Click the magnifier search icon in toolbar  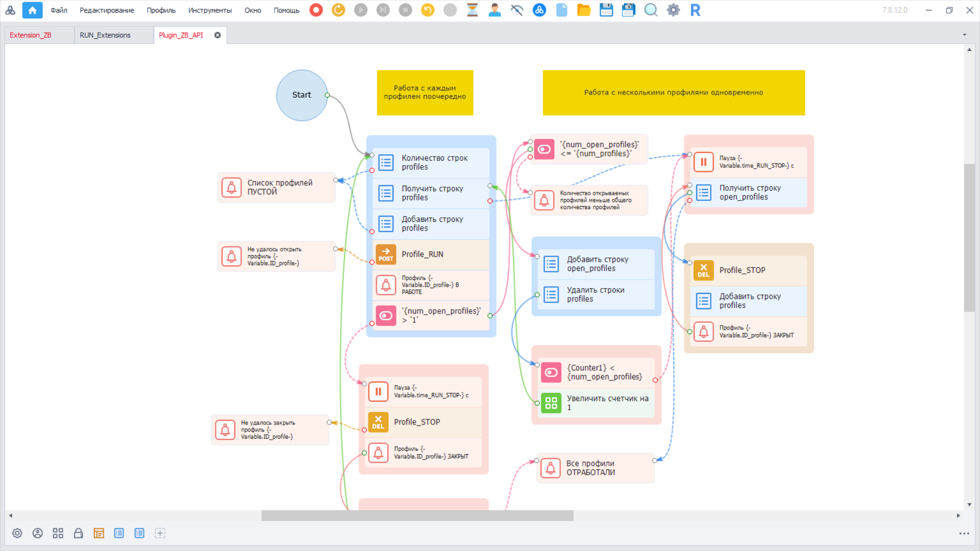click(650, 10)
